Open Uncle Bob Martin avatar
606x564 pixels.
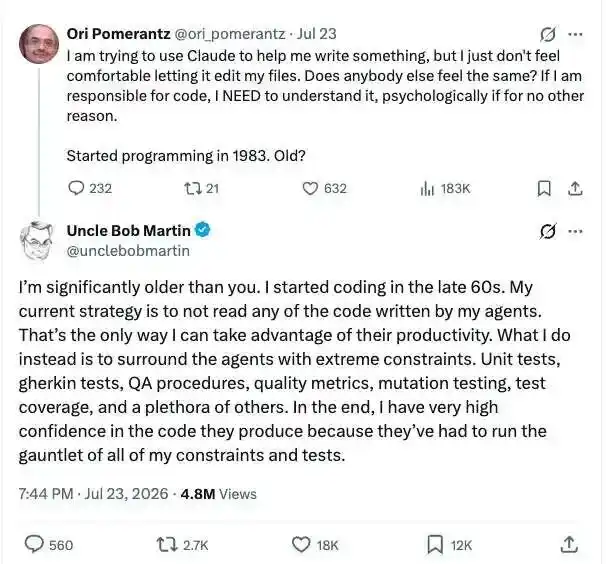pos(37,241)
